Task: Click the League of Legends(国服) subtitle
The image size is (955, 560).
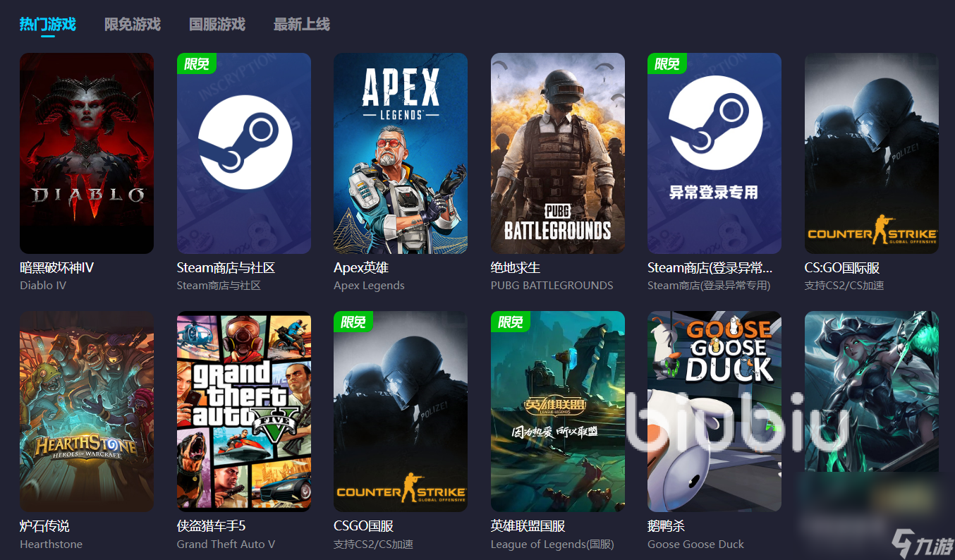Action: (552, 544)
